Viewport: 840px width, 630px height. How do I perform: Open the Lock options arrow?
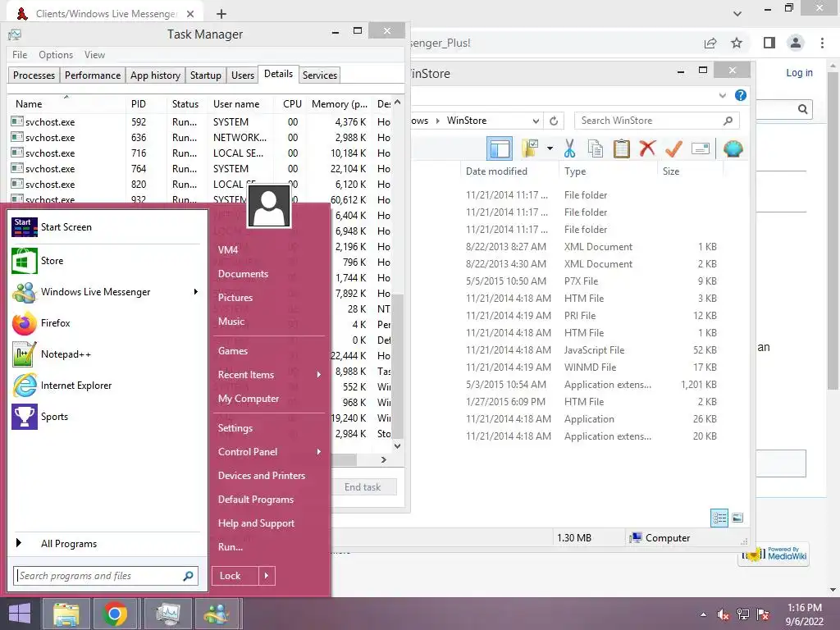click(x=267, y=576)
